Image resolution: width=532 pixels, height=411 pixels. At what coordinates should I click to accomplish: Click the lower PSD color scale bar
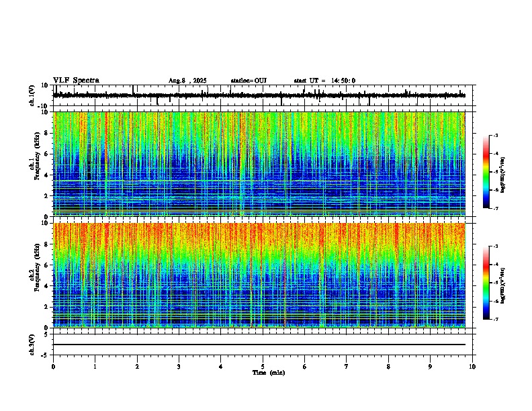point(486,283)
